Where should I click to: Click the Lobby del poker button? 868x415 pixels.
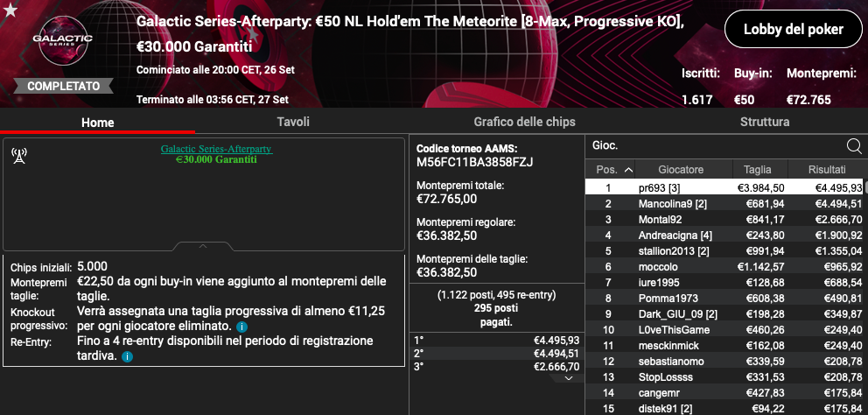793,30
